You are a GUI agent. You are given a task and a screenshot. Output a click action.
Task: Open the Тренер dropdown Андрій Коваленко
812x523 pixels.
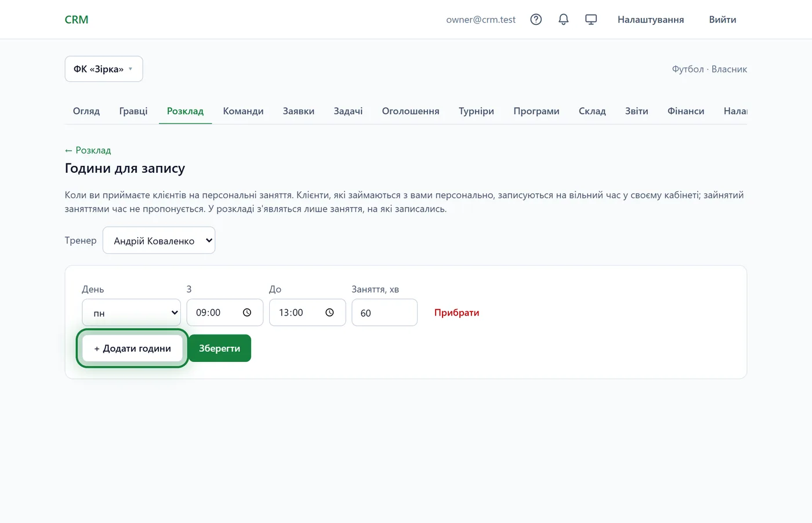(159, 240)
